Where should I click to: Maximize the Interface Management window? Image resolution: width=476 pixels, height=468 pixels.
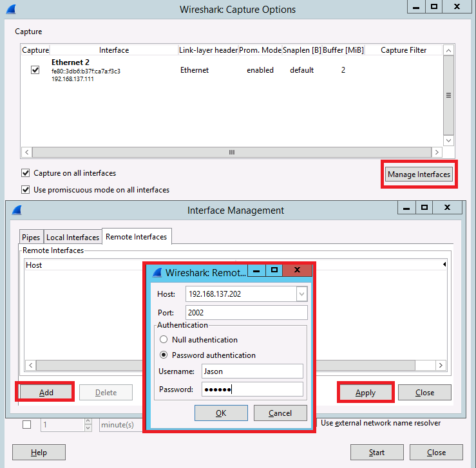[x=424, y=207]
